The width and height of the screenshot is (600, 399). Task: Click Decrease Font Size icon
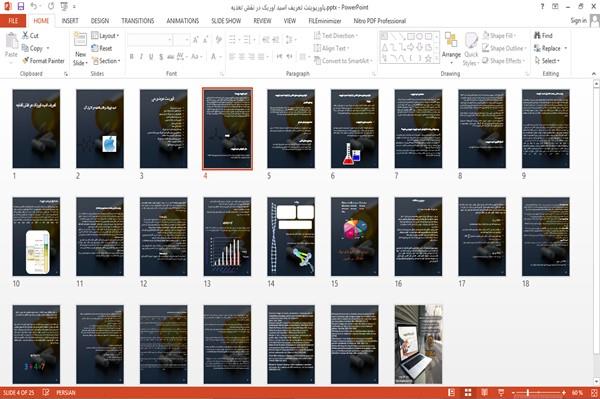tap(206, 39)
